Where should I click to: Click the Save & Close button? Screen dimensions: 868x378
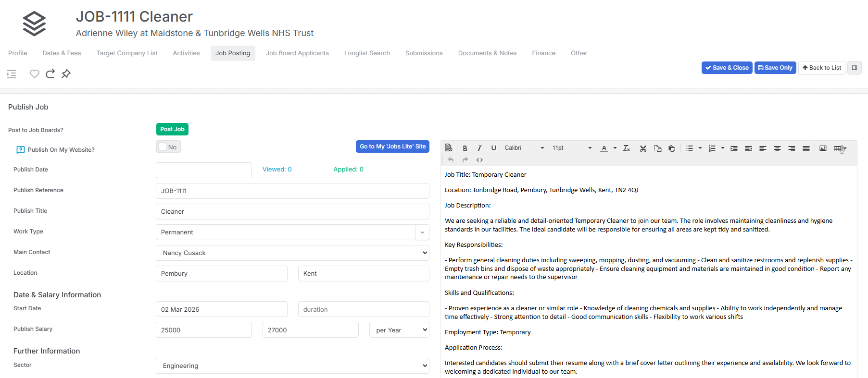(x=727, y=68)
